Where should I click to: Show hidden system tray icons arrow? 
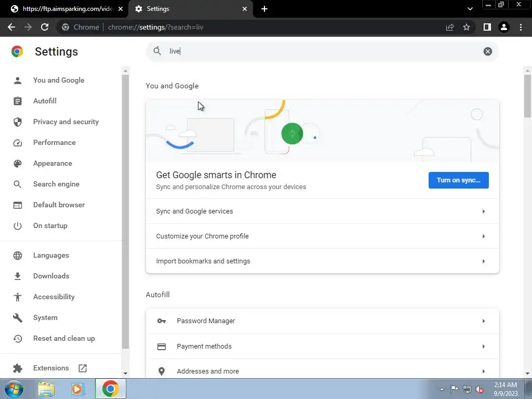pyautogui.click(x=442, y=389)
